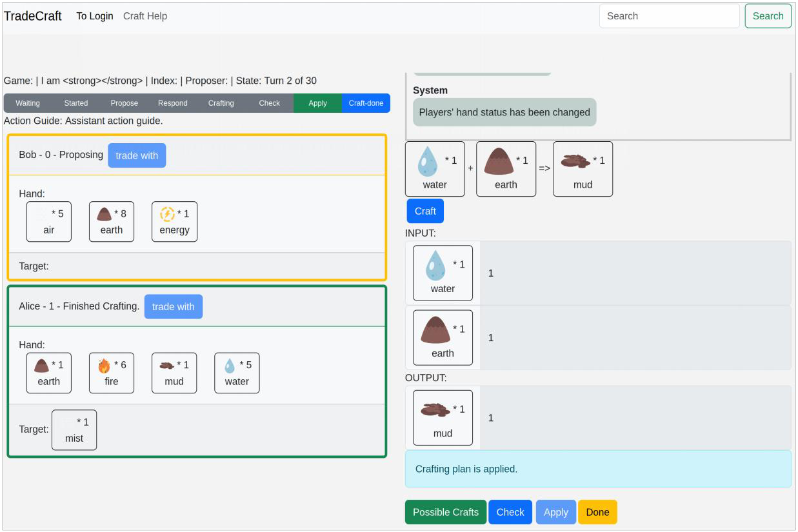Select the mist target item for Alice
798x532 pixels.
click(x=74, y=429)
